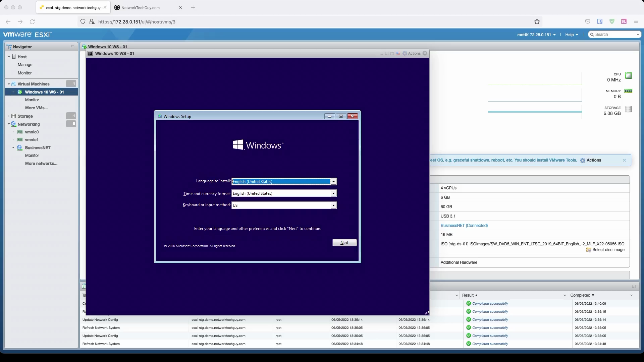Collapse the Networking tree node
This screenshot has width=644, height=362.
pyautogui.click(x=9, y=124)
